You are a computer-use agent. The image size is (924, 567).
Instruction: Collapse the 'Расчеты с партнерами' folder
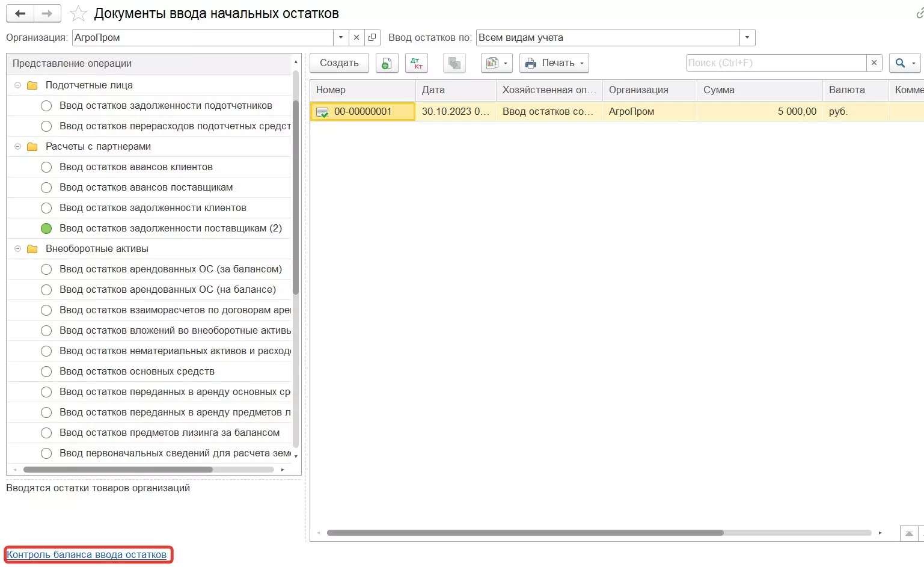(17, 147)
